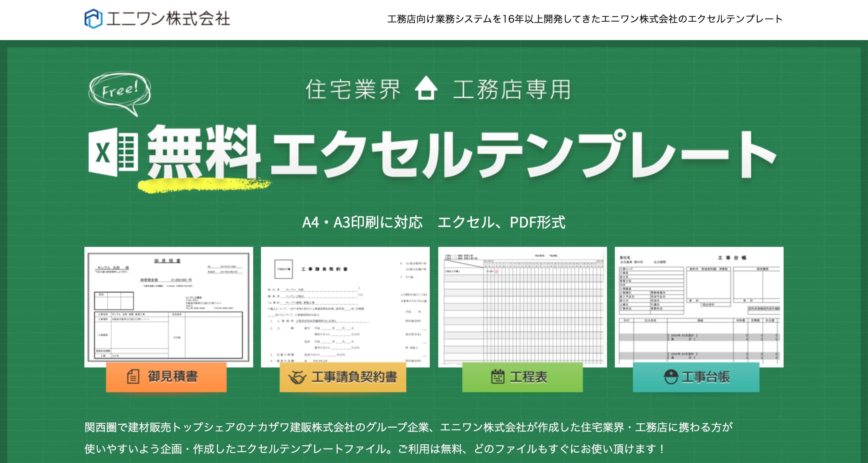Click the handshake icon on 工事請負契約書 button
Image resolution: width=868 pixels, height=463 pixels.
[297, 378]
